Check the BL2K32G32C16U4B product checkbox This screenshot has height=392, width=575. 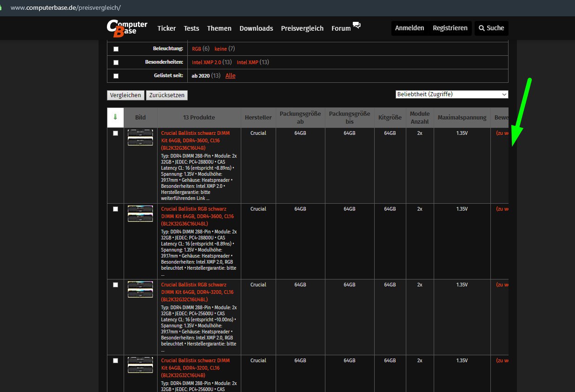tap(115, 360)
